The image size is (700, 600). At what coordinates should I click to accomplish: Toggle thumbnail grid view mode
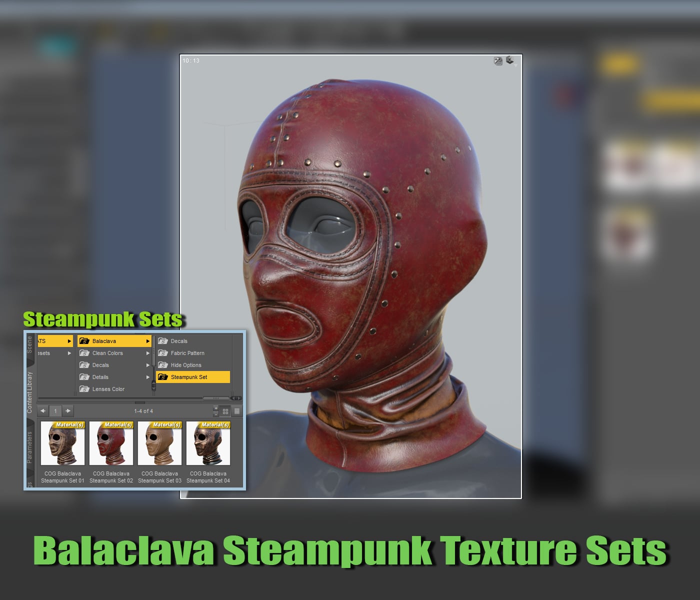[225, 411]
